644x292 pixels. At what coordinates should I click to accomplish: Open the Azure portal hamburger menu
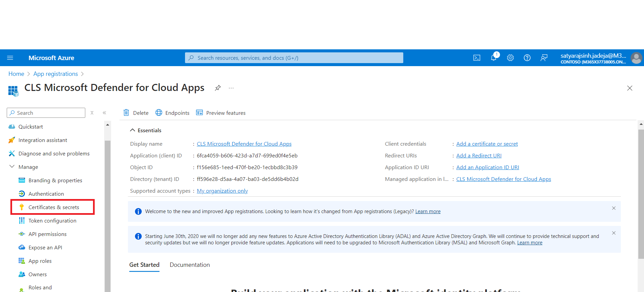tap(10, 58)
